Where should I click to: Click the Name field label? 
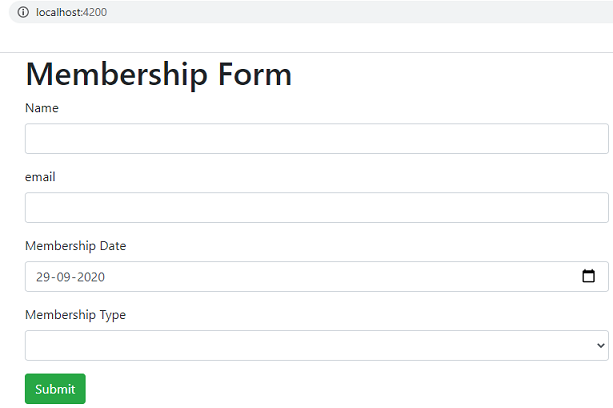pyautogui.click(x=42, y=108)
